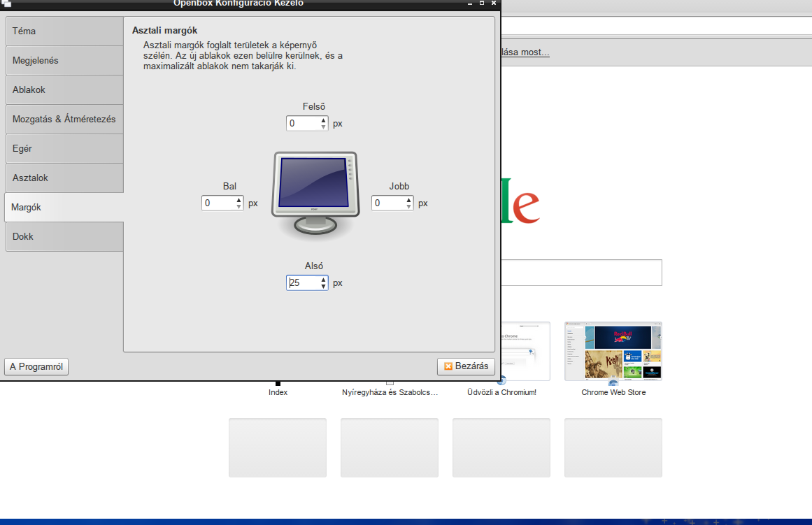Close the Openbox window with X icon
The height and width of the screenshot is (525, 812).
[494, 3]
